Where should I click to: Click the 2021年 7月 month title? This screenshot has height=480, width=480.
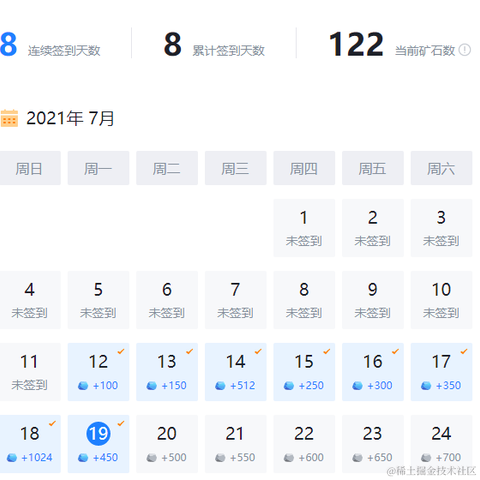70,118
